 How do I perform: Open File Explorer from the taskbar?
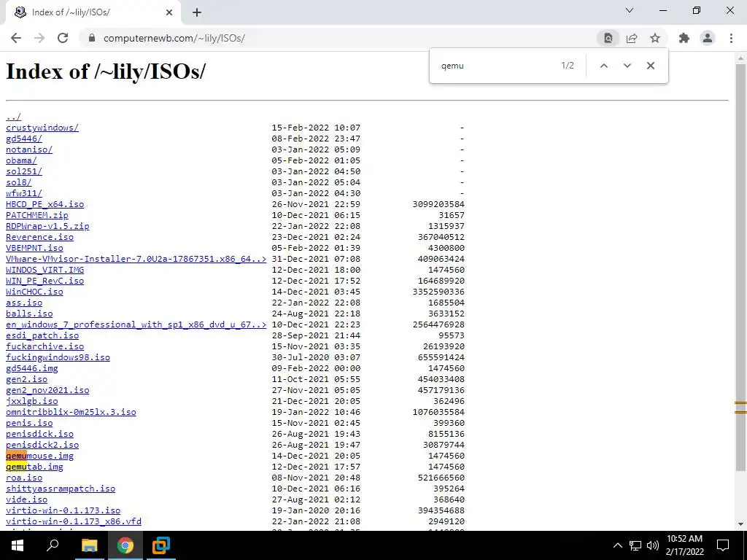(x=89, y=545)
